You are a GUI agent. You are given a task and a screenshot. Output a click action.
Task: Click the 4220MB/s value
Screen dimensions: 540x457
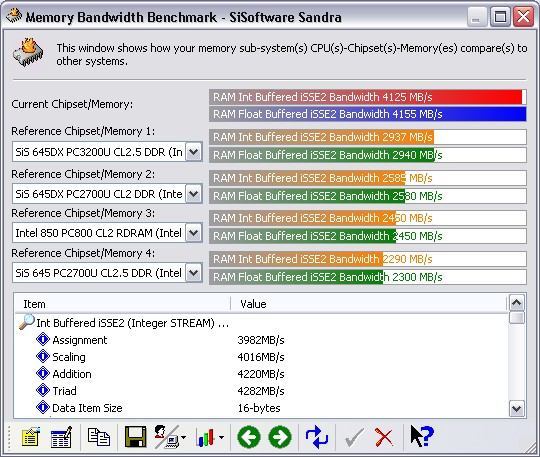click(x=261, y=374)
